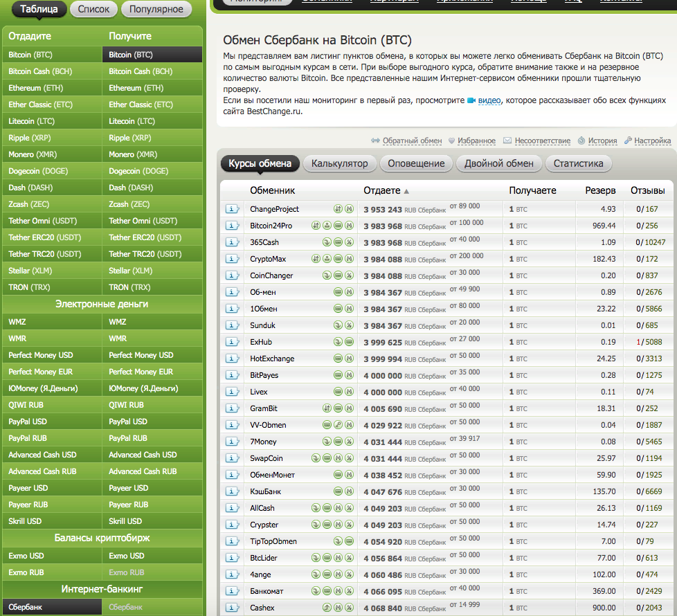Click the info icon for HotExchange
This screenshot has height=616, width=677.
[232, 359]
